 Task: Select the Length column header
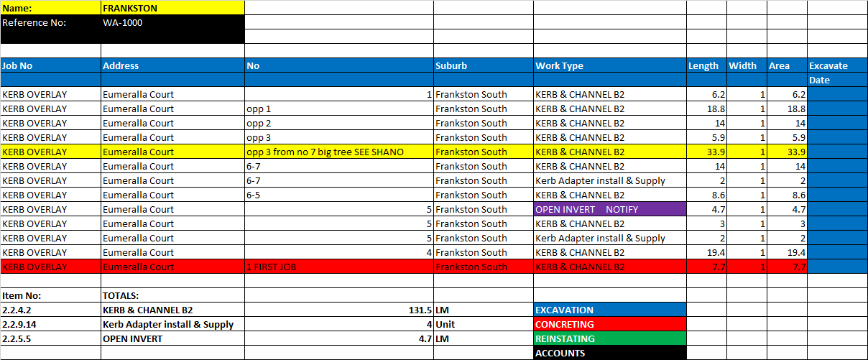coord(706,65)
